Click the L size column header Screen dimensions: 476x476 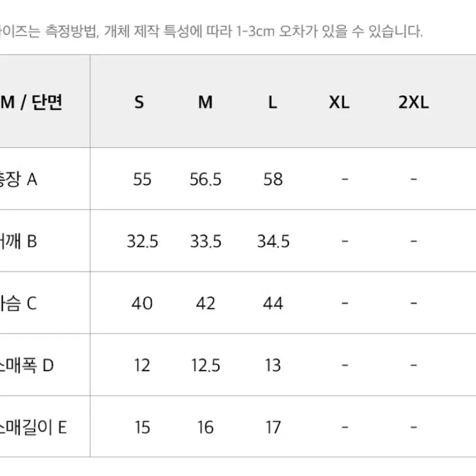pos(273,102)
